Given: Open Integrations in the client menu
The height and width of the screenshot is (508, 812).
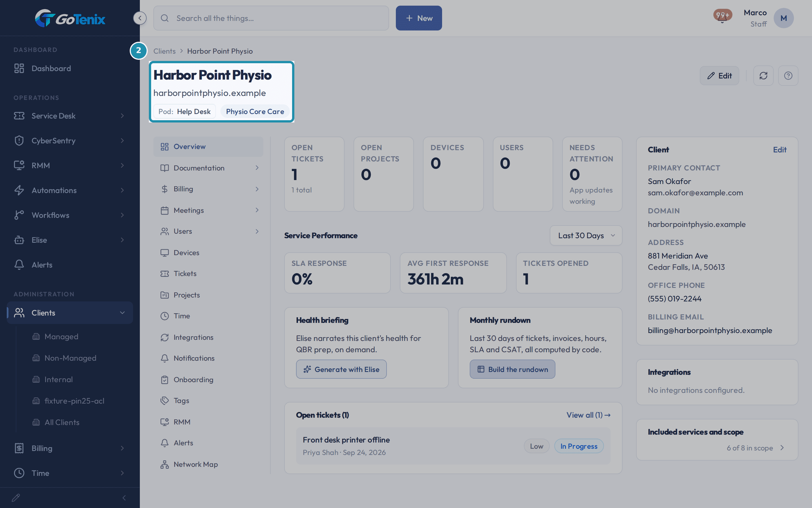Looking at the screenshot, I should coord(208,337).
